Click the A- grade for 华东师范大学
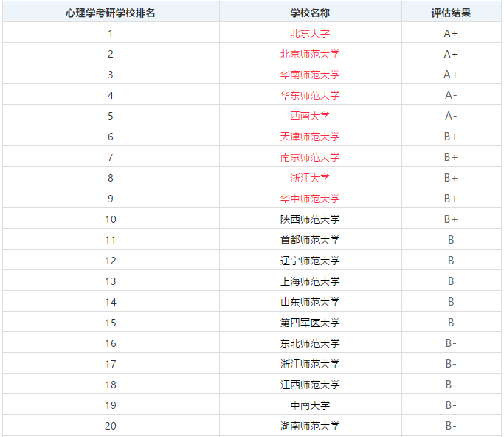The width and height of the screenshot is (504, 437). [451, 95]
